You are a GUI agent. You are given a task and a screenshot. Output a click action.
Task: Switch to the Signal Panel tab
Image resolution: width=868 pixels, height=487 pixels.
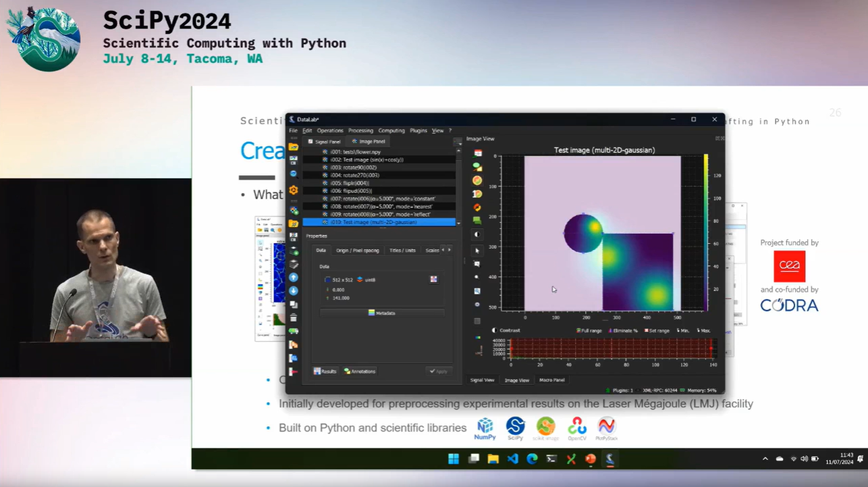click(325, 142)
